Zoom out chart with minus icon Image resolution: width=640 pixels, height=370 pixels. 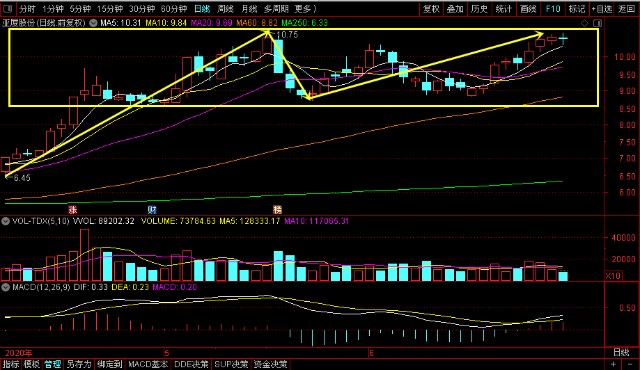pos(631,364)
